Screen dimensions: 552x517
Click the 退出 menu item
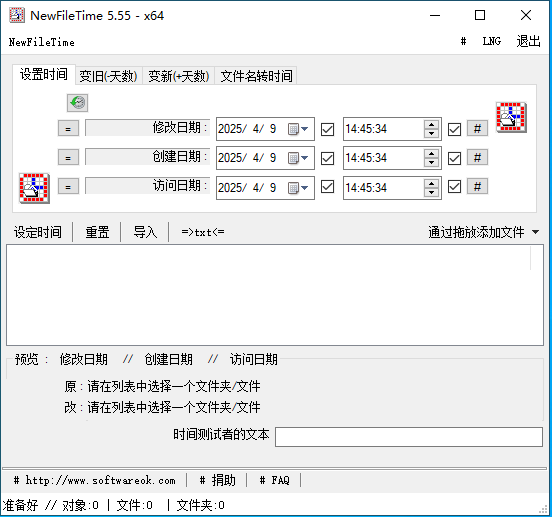pyautogui.click(x=528, y=42)
